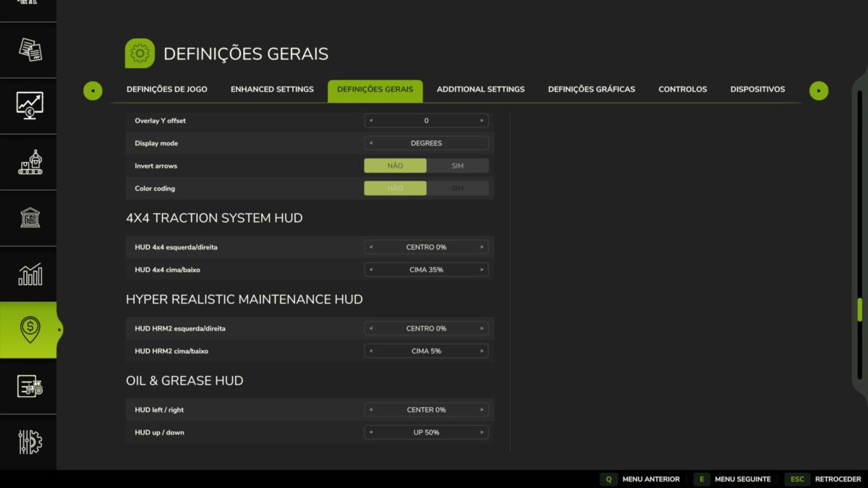Click the round previous tabs arrow button
This screenshot has width=868, height=488.
93,90
